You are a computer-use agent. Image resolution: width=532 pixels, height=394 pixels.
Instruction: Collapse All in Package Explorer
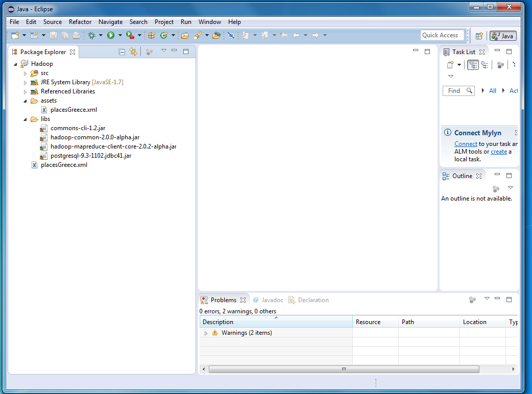click(x=122, y=52)
